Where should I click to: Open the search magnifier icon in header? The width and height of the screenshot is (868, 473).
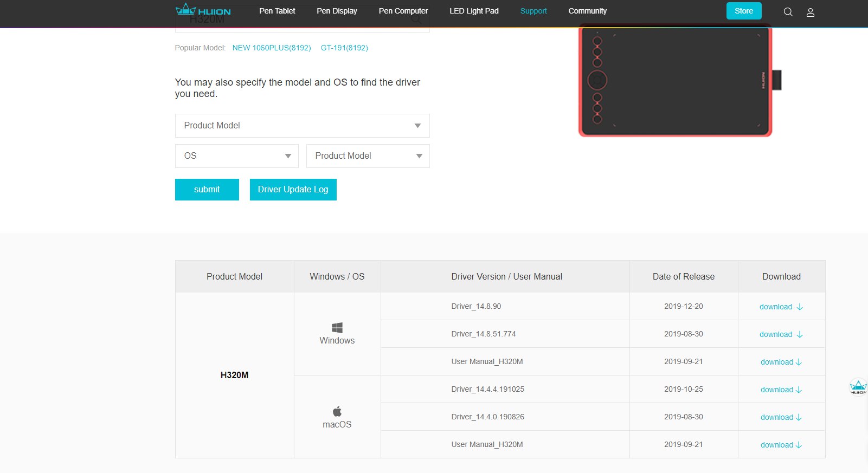click(788, 12)
